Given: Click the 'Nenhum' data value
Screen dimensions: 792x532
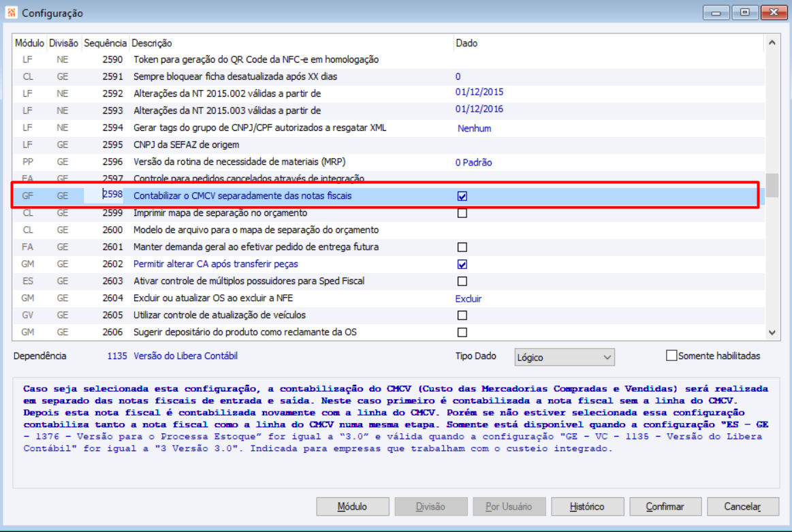Looking at the screenshot, I should point(474,128).
